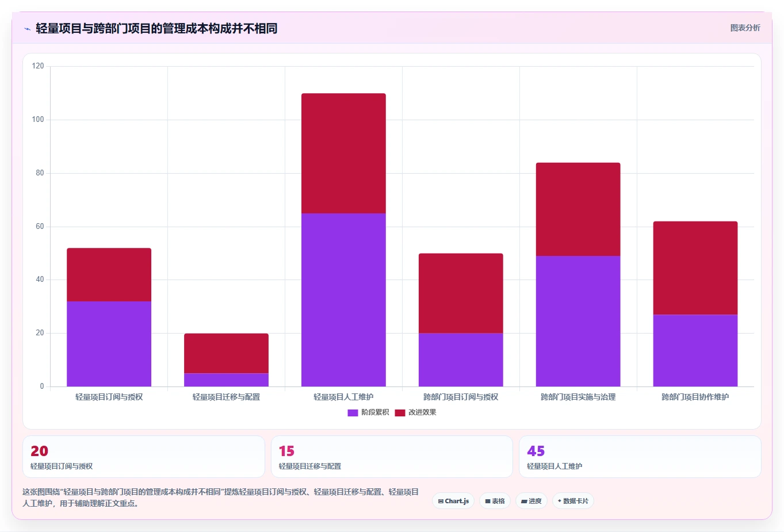Image resolution: width=784 pixels, height=532 pixels.
Task: Click the red 改进效果 legend swatch
Action: tap(400, 412)
